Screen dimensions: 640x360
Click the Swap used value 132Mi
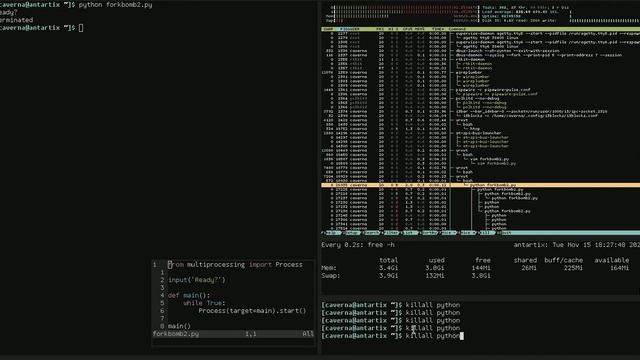click(435, 276)
